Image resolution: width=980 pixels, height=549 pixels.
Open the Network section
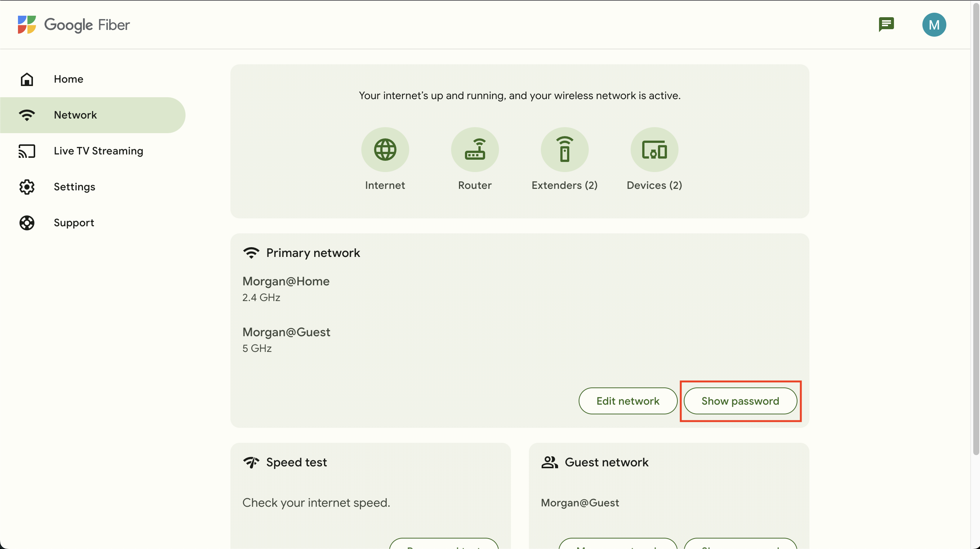coord(76,115)
